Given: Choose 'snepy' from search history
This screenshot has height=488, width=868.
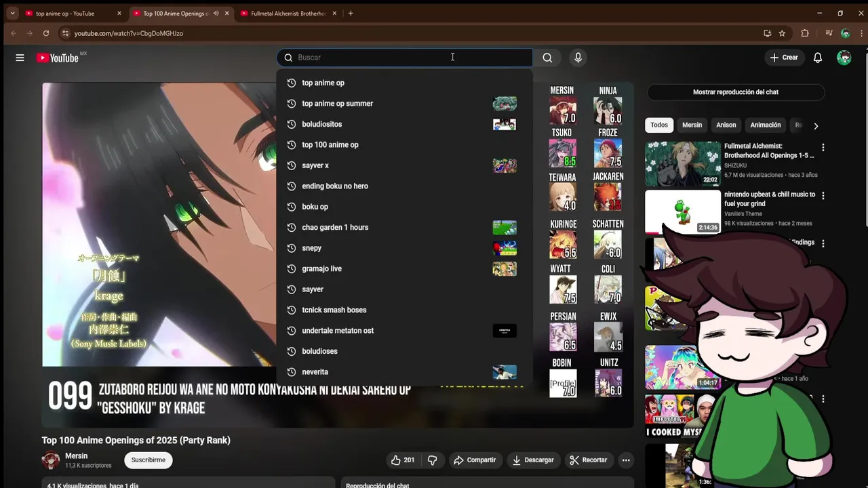Looking at the screenshot, I should click(x=404, y=248).
